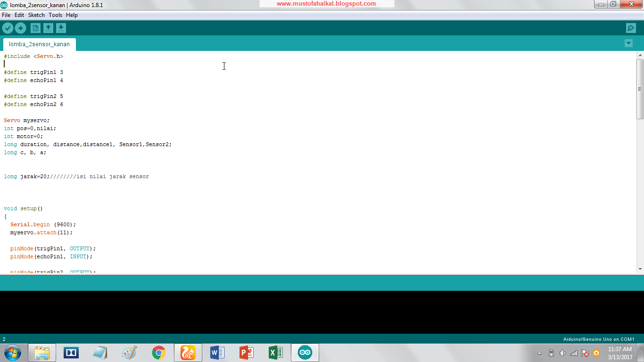
Task: Open Microsoft Word from the taskbar
Action: [x=217, y=352]
